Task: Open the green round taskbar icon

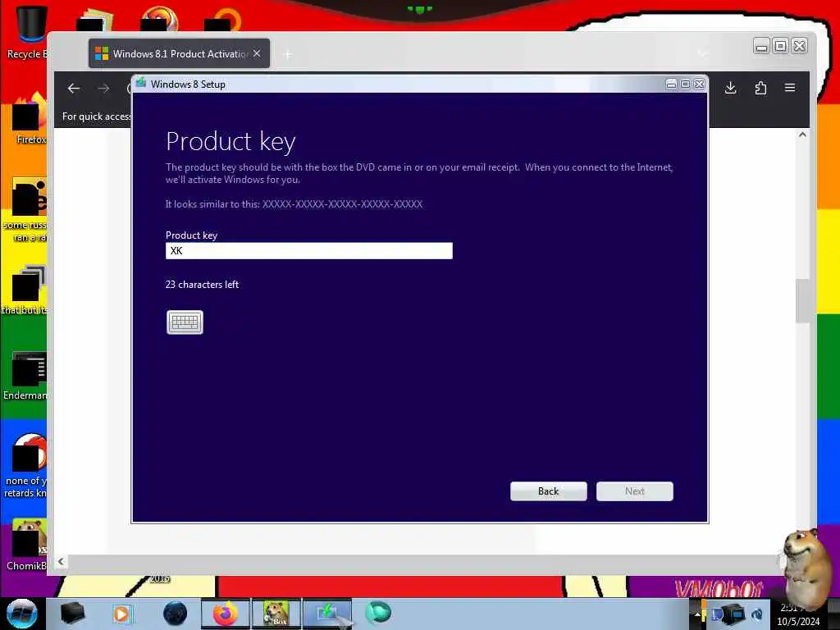Action: coord(378,613)
